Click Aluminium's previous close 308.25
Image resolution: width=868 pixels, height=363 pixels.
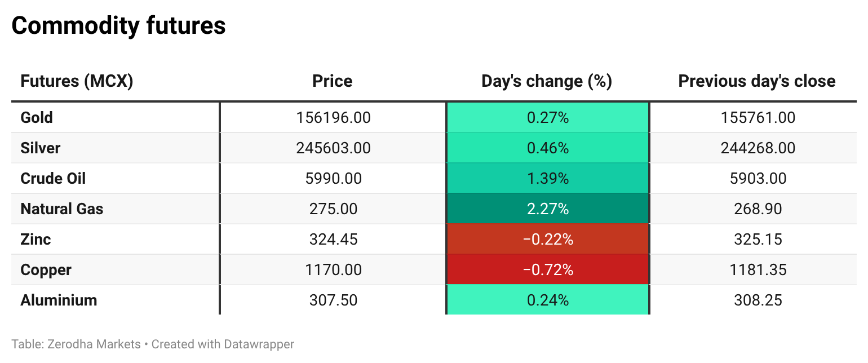pos(758,300)
